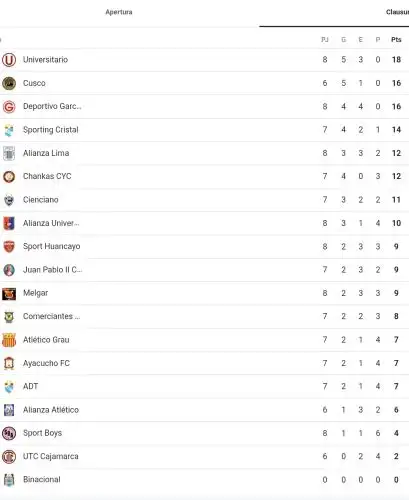409x500 pixels.
Task: Click the Melgar team logo
Action: point(9,294)
